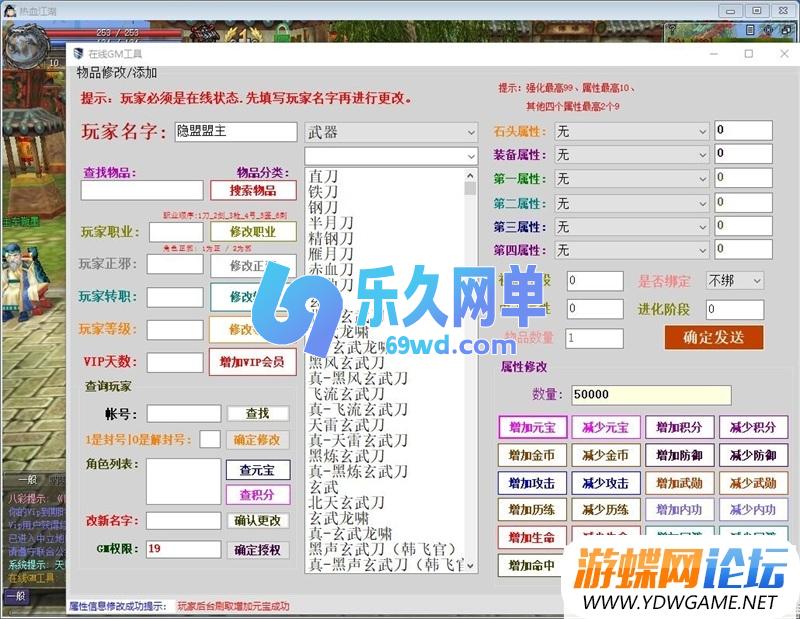This screenshot has height=619, width=800.
Task: Expand the 第一属性 dropdown
Action: [x=632, y=179]
